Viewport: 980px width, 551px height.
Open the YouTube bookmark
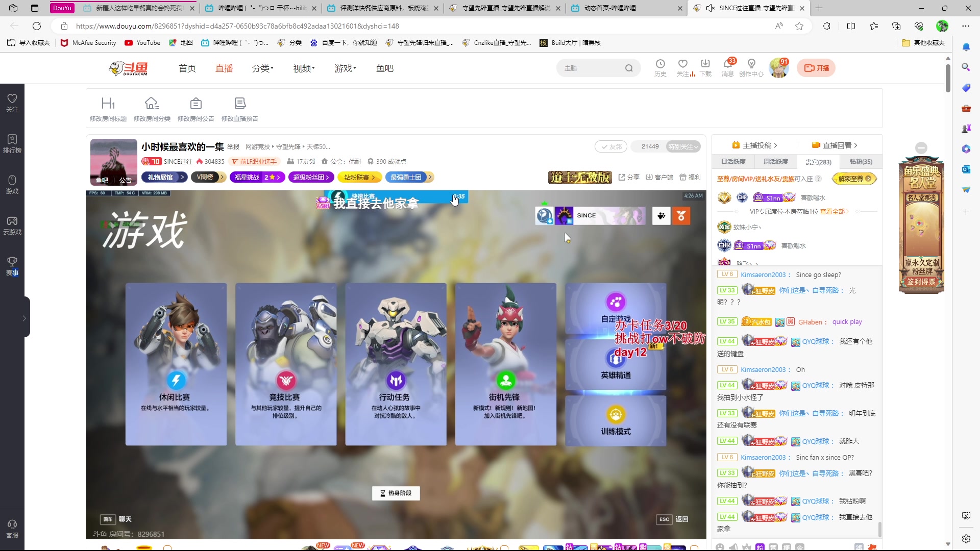(x=143, y=43)
